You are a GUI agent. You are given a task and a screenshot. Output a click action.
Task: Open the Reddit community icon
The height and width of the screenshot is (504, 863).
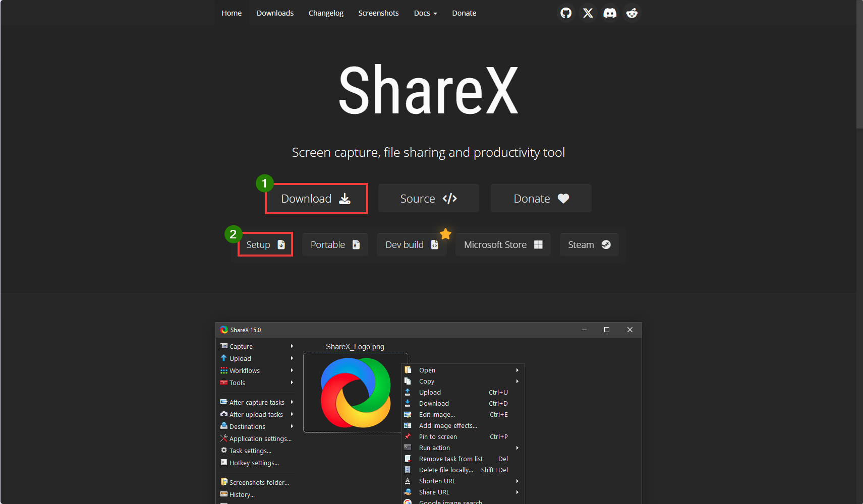coord(632,13)
